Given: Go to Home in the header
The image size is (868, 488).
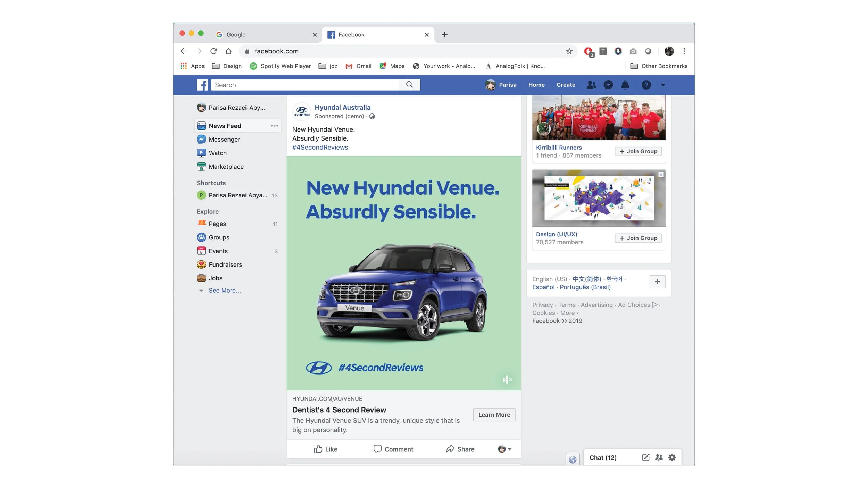Looking at the screenshot, I should click(536, 85).
